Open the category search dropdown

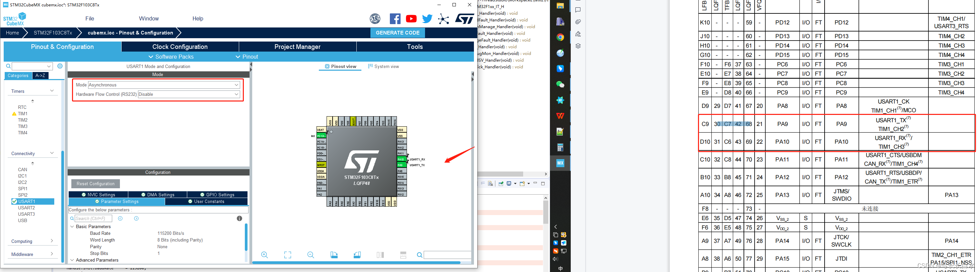(x=49, y=66)
